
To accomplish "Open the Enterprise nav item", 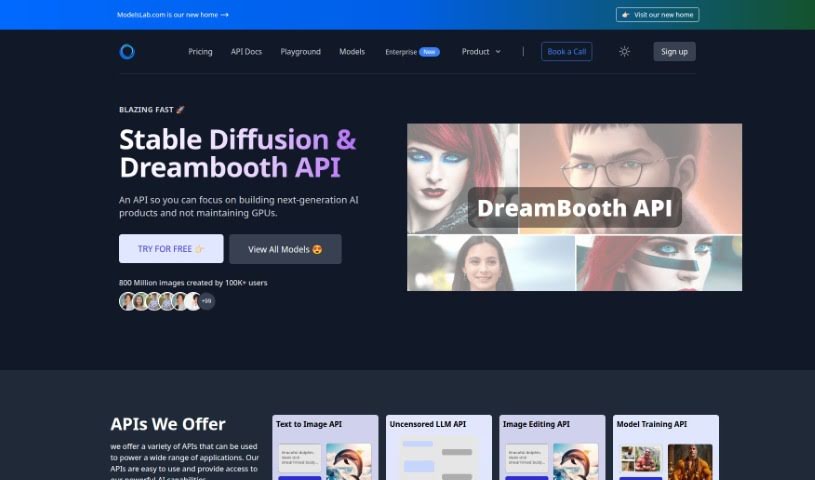I will [x=401, y=52].
